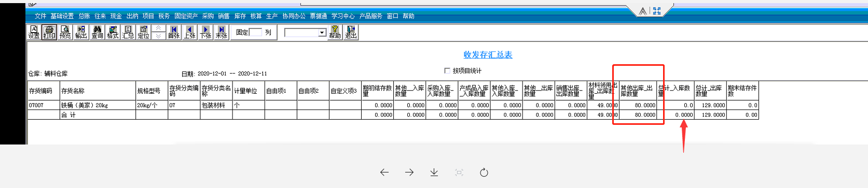Viewport: 868px width, 188px height.
Task: Click the 定位 (Locate) toolbar icon
Action: coord(144,32)
